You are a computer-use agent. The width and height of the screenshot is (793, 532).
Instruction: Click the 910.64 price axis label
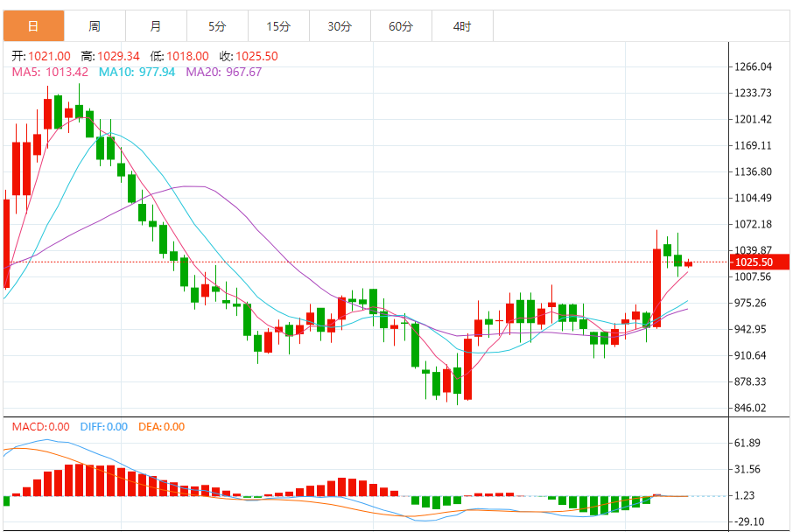pyautogui.click(x=750, y=355)
